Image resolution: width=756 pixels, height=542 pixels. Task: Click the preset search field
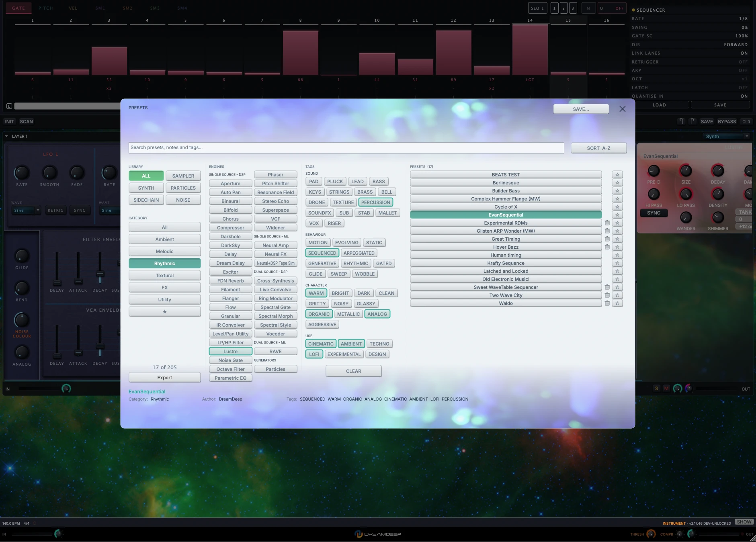coord(346,148)
